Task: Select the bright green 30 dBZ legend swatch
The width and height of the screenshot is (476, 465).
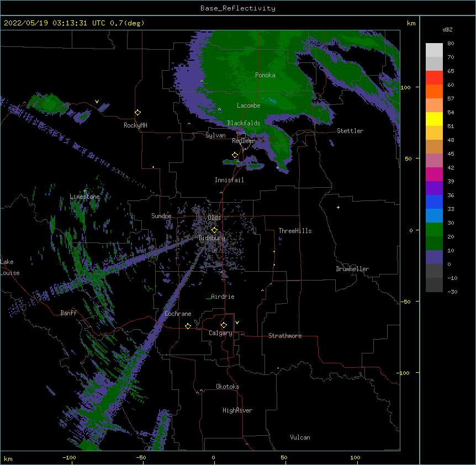Action: click(434, 230)
